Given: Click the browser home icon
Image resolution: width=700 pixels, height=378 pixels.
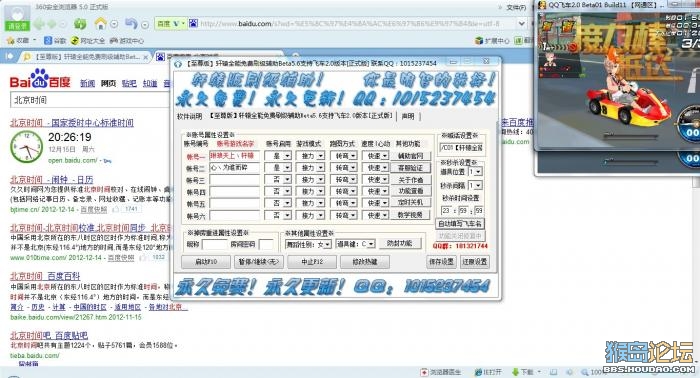Looking at the screenshot, I should 101,23.
